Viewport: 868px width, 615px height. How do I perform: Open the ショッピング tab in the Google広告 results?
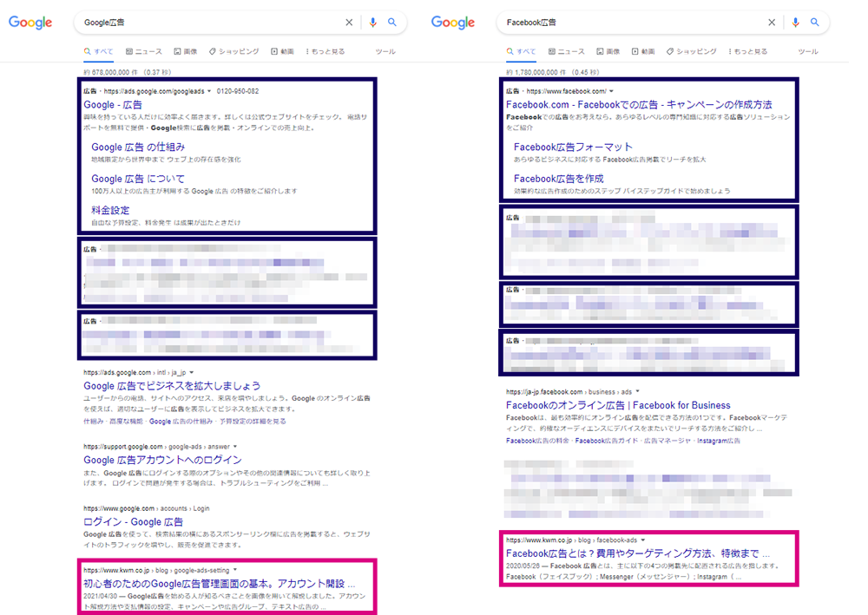[233, 51]
